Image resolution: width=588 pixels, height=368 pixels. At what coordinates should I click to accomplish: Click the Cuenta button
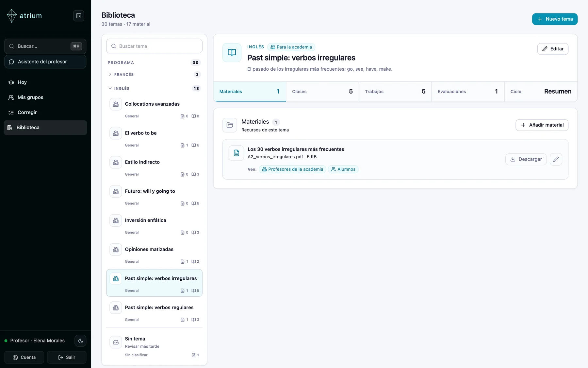(24, 357)
